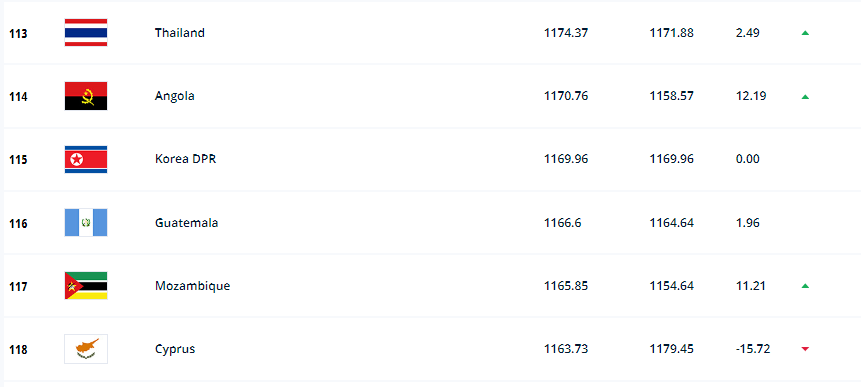
Task: Click the green up arrow beside Thailand
Action: tap(805, 33)
